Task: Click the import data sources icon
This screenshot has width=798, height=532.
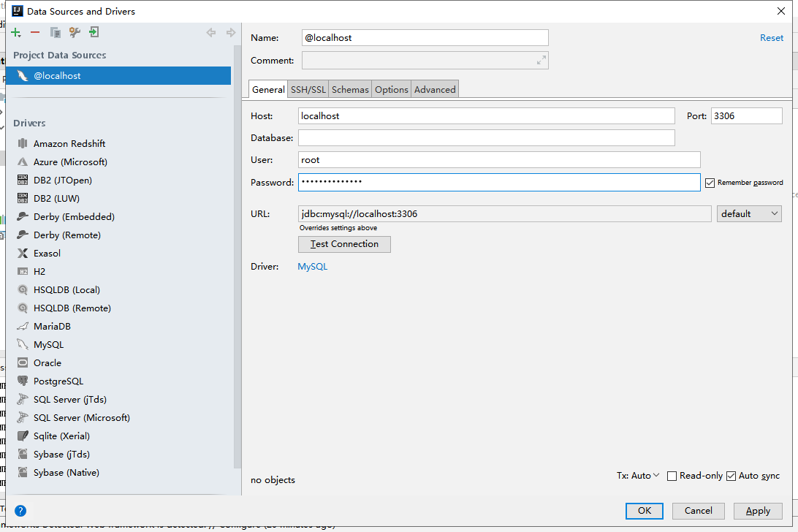Action: [x=94, y=32]
